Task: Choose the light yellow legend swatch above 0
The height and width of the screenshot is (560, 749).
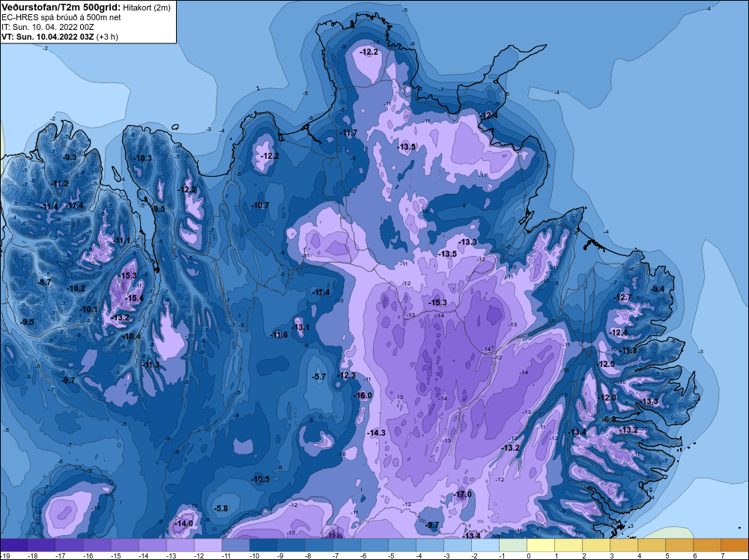Action: pyautogui.click(x=541, y=545)
